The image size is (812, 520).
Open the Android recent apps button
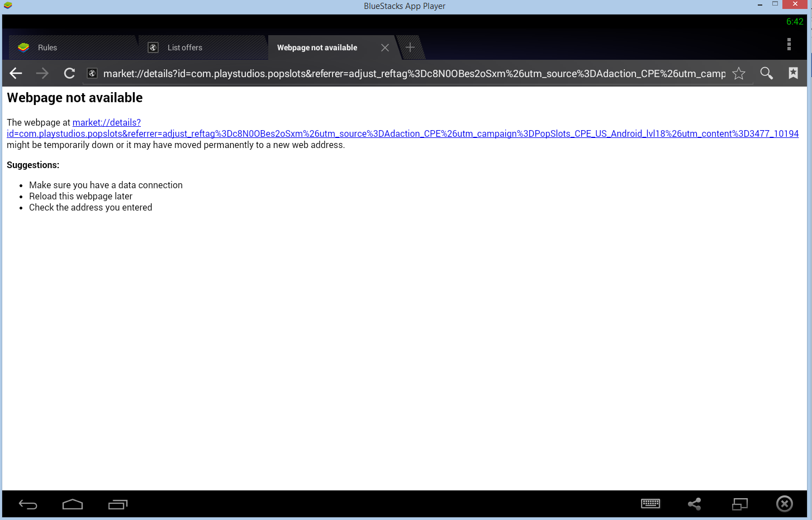tap(118, 504)
